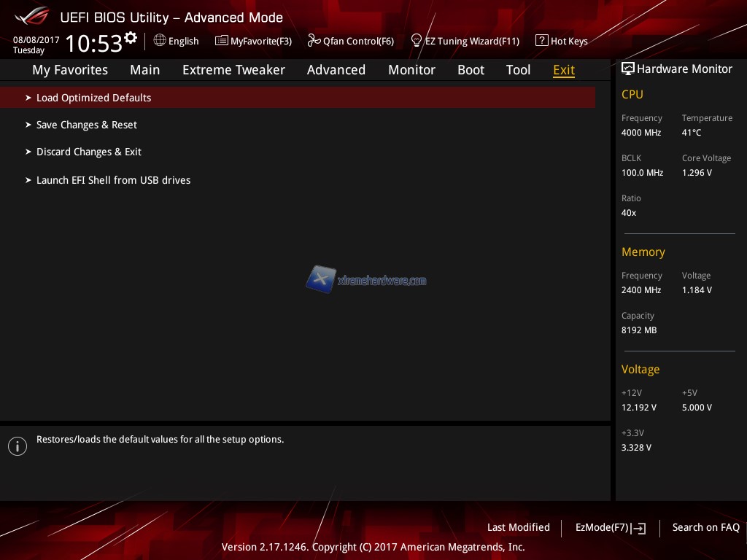Open Search on FAQ link
The image size is (747, 560).
point(705,527)
